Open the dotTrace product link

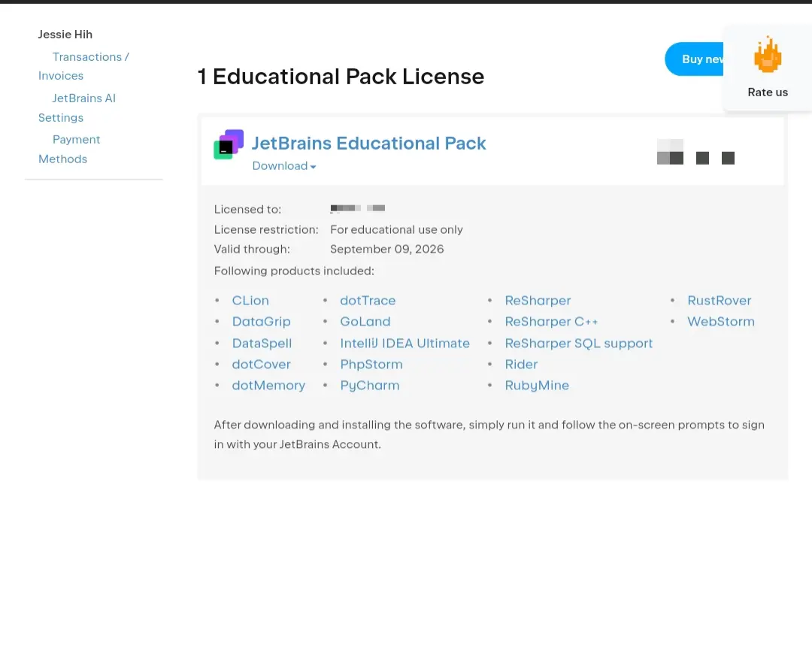click(368, 300)
